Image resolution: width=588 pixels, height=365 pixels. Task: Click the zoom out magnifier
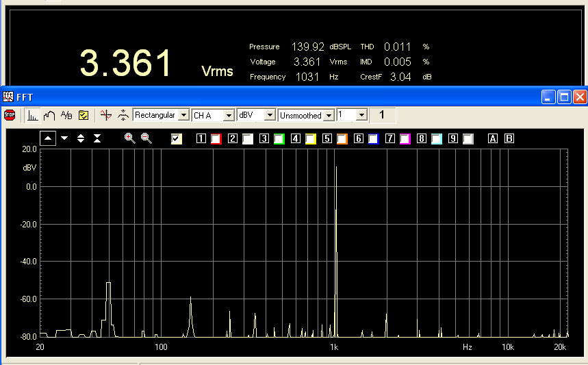pyautogui.click(x=146, y=138)
